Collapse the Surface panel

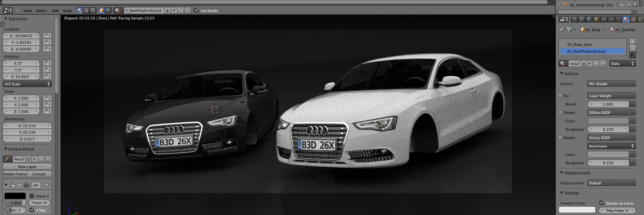[561, 73]
